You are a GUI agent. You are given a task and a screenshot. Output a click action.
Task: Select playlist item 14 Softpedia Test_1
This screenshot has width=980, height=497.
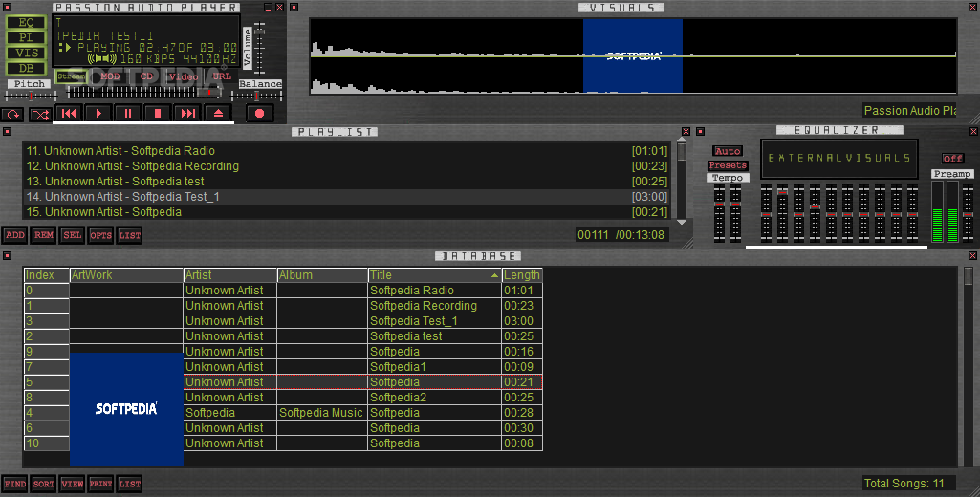[346, 197]
